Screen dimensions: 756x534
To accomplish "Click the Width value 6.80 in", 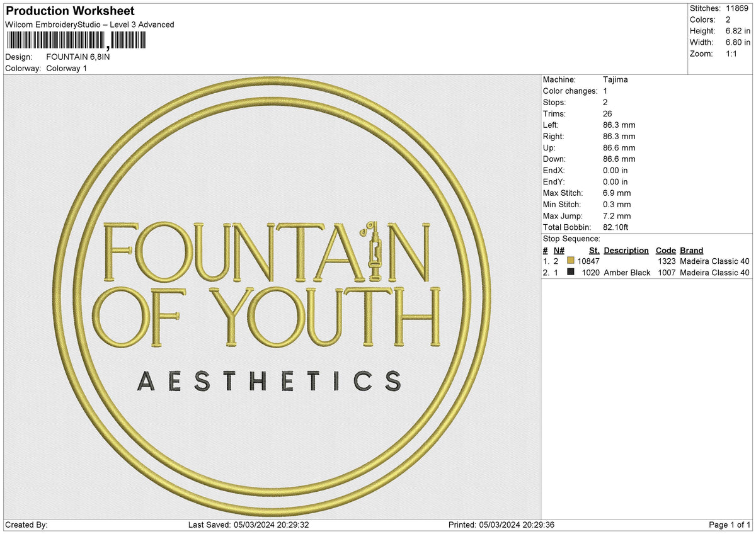I will click(x=738, y=42).
